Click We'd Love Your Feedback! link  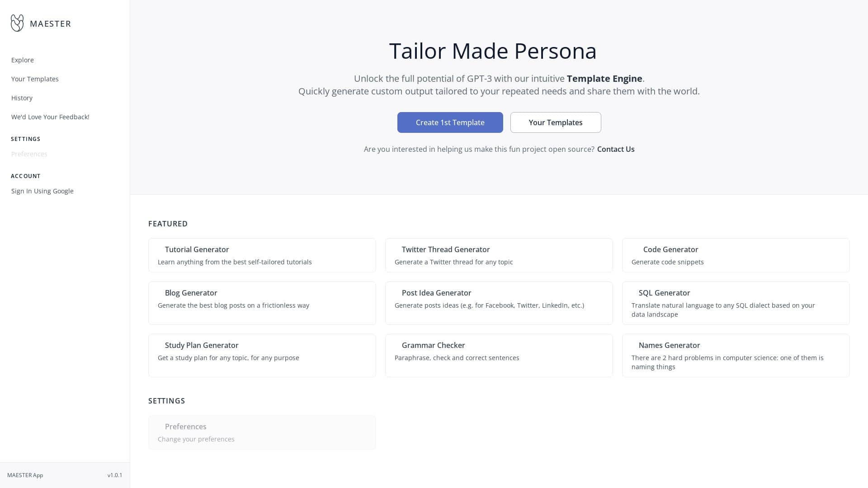50,117
